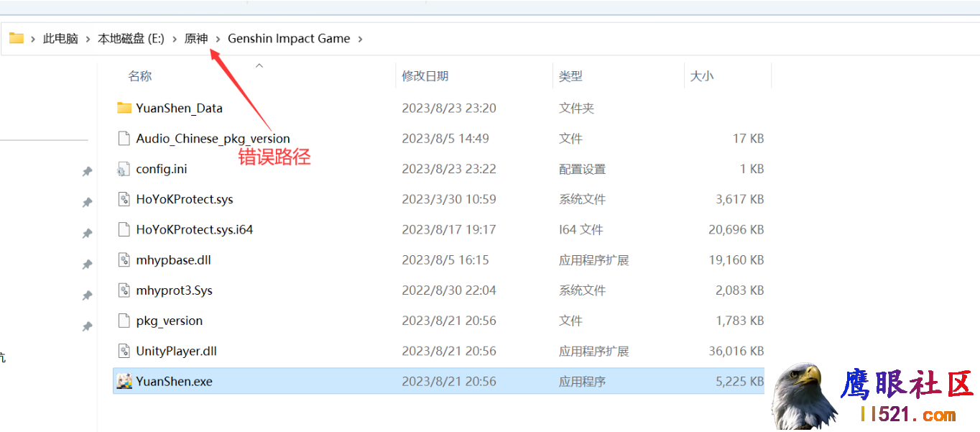Screen dimensions: 980x432
Task: Select the HoYoKProtect.sys.i64 file name
Action: click(195, 229)
